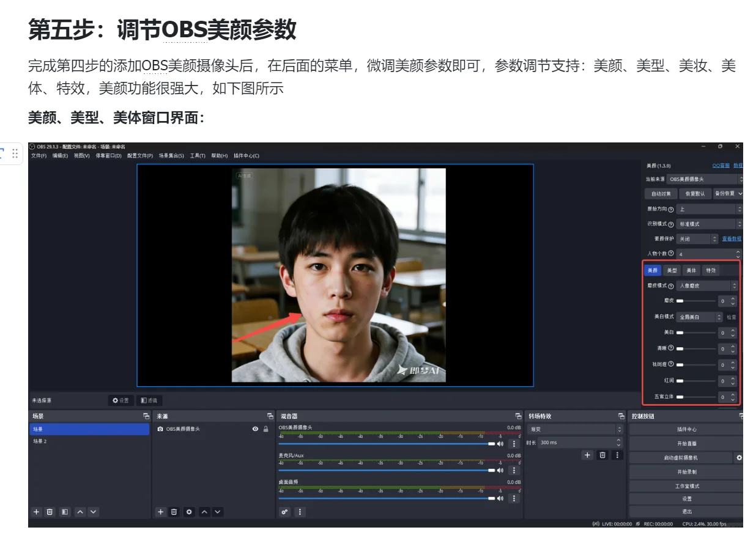
Task: Move the source up in the 来源 panel
Action: click(204, 512)
